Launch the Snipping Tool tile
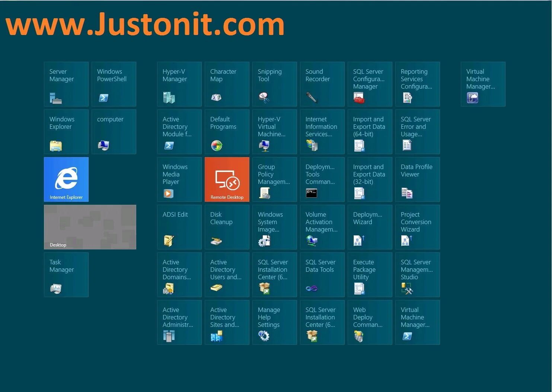This screenshot has width=552, height=392. tap(275, 84)
